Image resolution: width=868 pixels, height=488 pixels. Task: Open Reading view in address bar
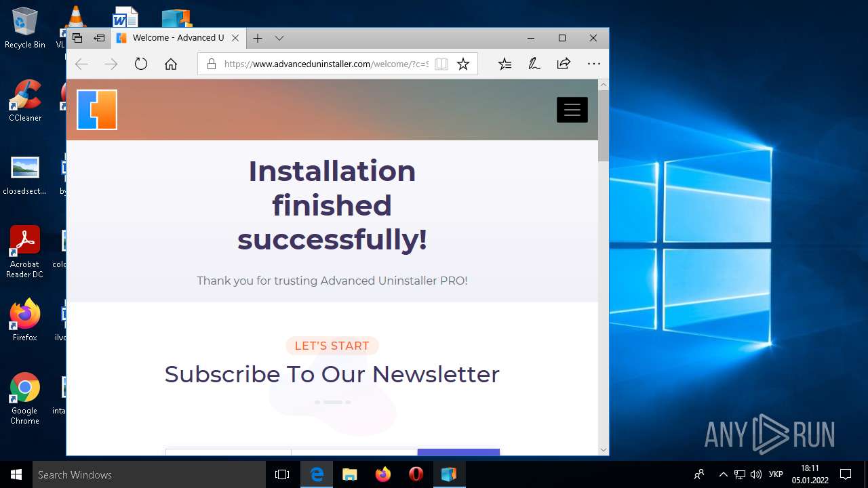click(x=441, y=64)
